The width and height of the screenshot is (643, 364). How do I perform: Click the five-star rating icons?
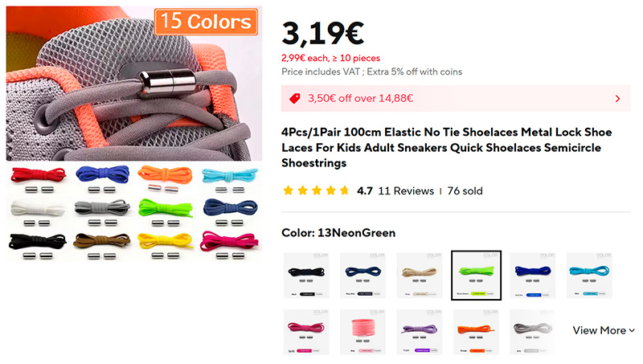click(316, 190)
